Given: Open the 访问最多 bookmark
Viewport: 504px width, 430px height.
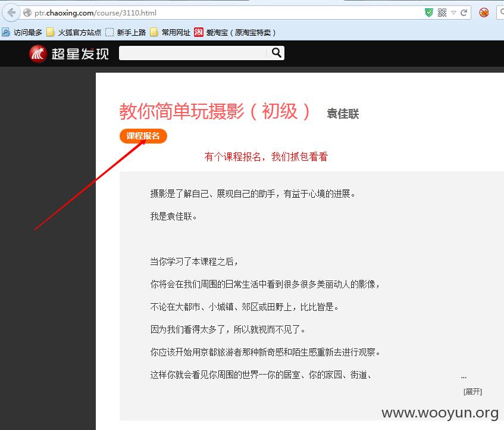Looking at the screenshot, I should coord(22,33).
